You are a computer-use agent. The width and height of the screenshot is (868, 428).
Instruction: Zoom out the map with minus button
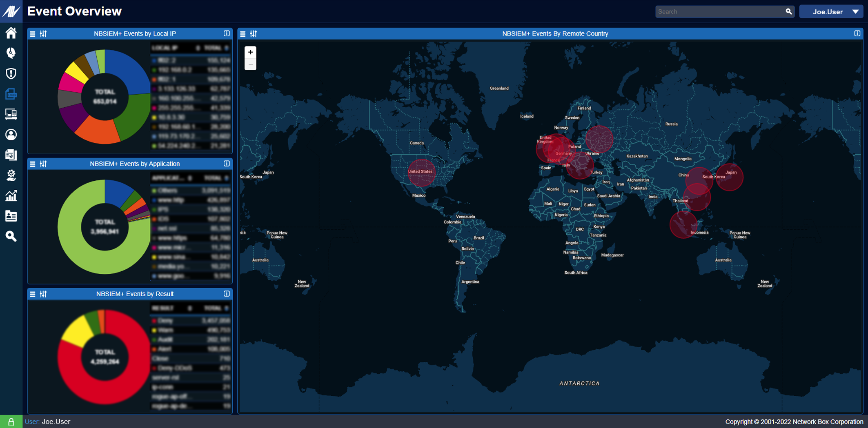click(250, 64)
